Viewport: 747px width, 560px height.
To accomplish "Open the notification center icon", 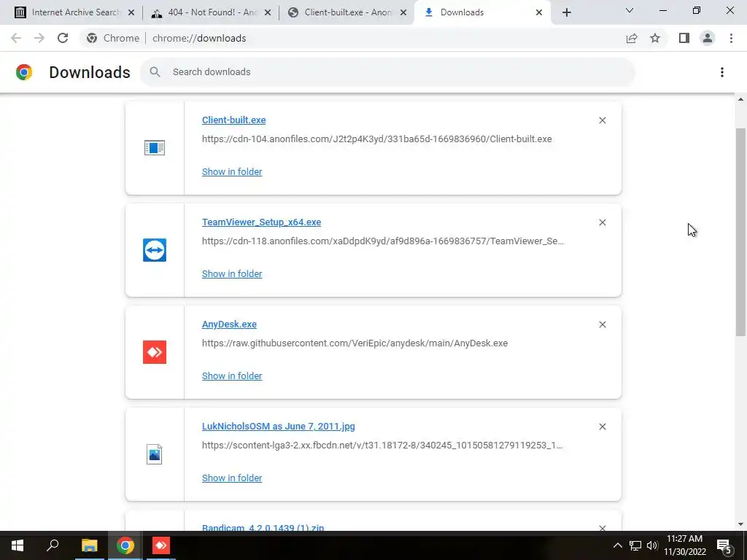I will point(724,545).
